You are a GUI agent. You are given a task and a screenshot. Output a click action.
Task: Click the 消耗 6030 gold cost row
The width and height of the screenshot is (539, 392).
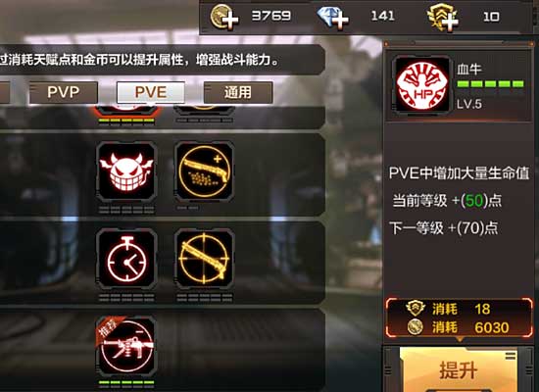pos(459,327)
